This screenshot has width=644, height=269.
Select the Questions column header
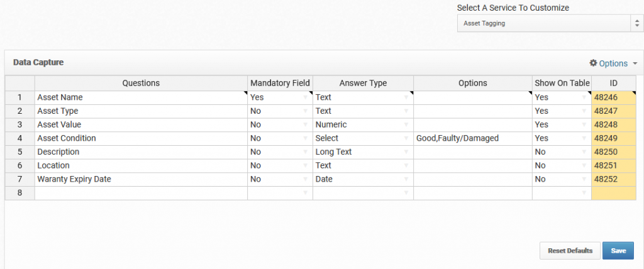[x=141, y=83]
